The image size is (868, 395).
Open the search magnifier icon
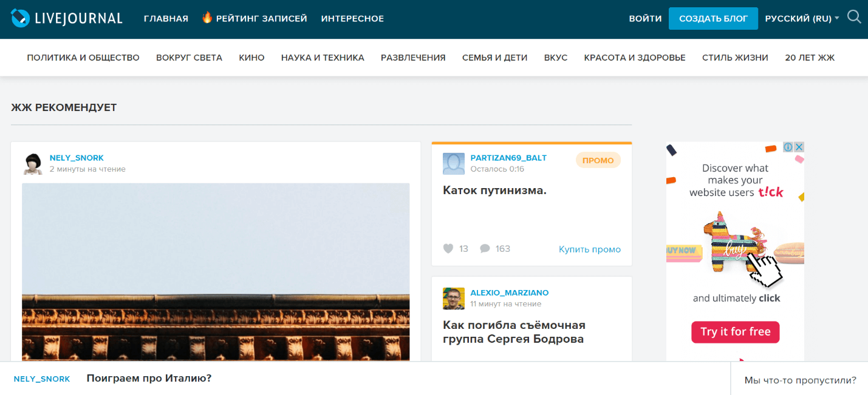pos(854,17)
